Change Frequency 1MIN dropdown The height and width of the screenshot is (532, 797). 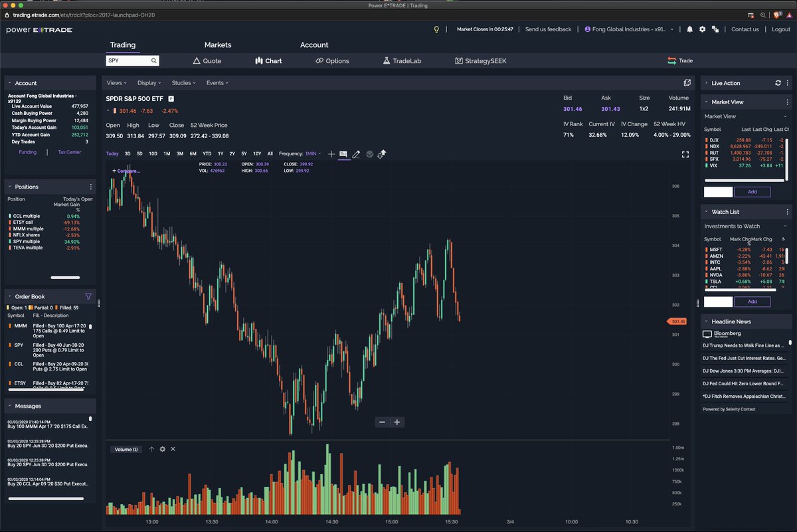tap(312, 154)
